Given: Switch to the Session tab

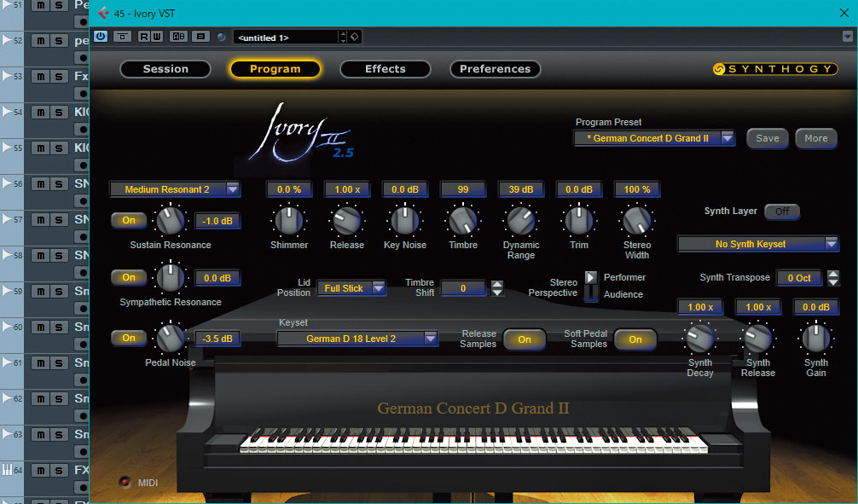Looking at the screenshot, I should click(x=165, y=69).
